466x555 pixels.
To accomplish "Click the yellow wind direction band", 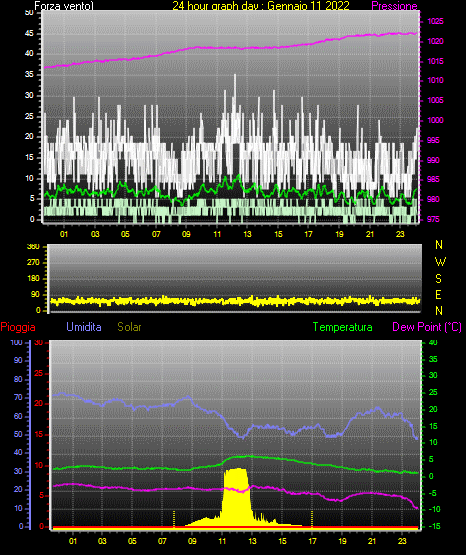I will [x=235, y=301].
